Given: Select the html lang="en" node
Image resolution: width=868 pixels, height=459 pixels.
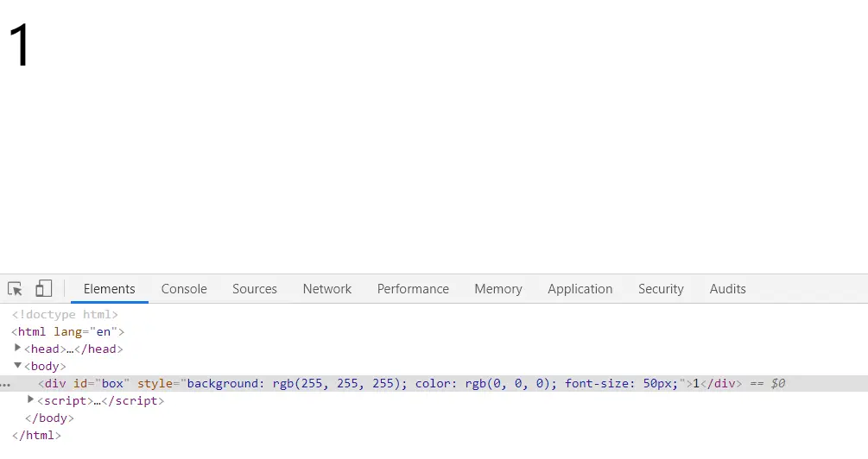Looking at the screenshot, I should coord(67,332).
